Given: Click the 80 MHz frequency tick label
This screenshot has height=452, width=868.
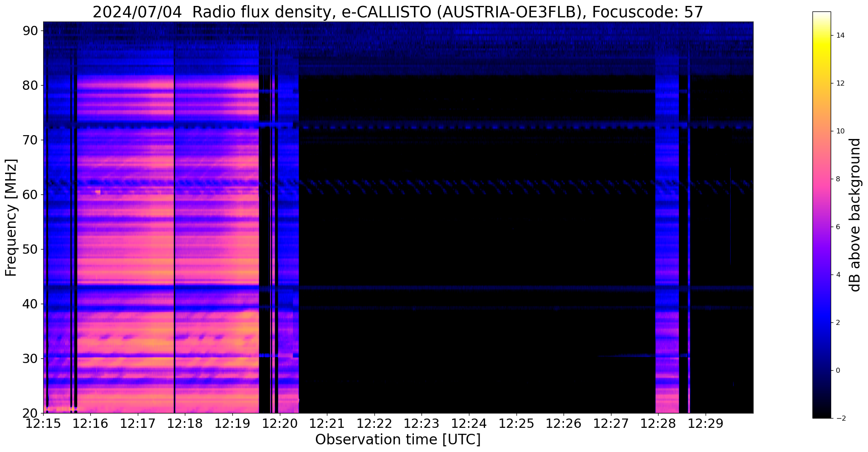Looking at the screenshot, I should [x=31, y=85].
